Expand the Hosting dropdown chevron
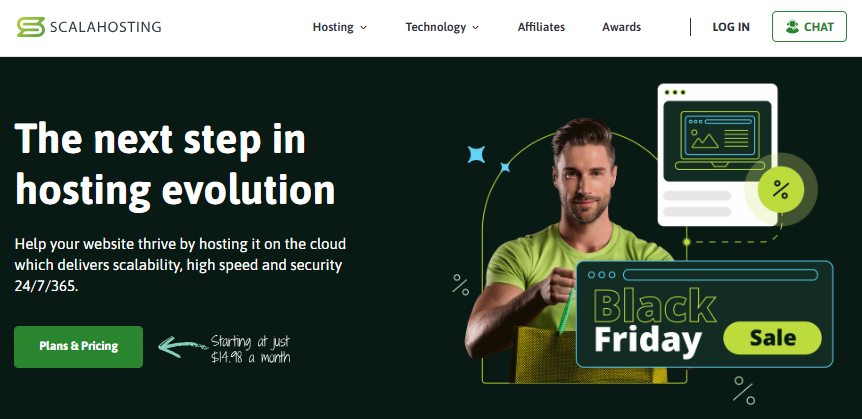The width and height of the screenshot is (862, 419). click(363, 27)
